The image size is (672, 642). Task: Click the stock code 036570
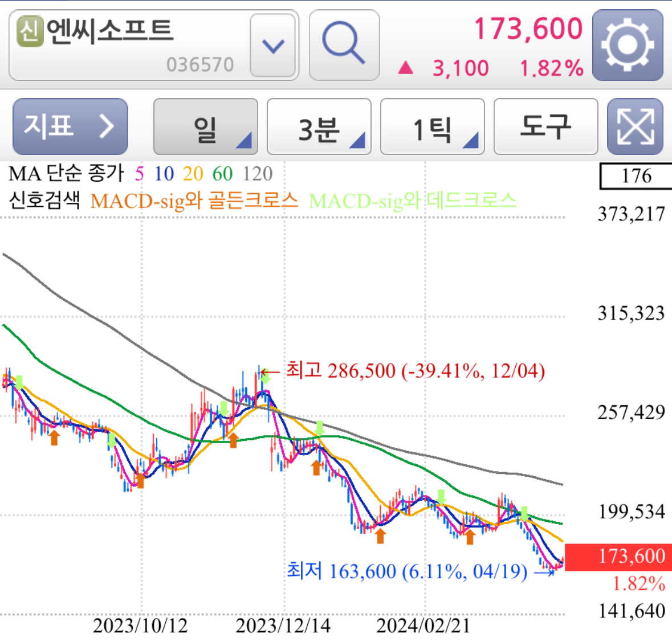[x=200, y=65]
